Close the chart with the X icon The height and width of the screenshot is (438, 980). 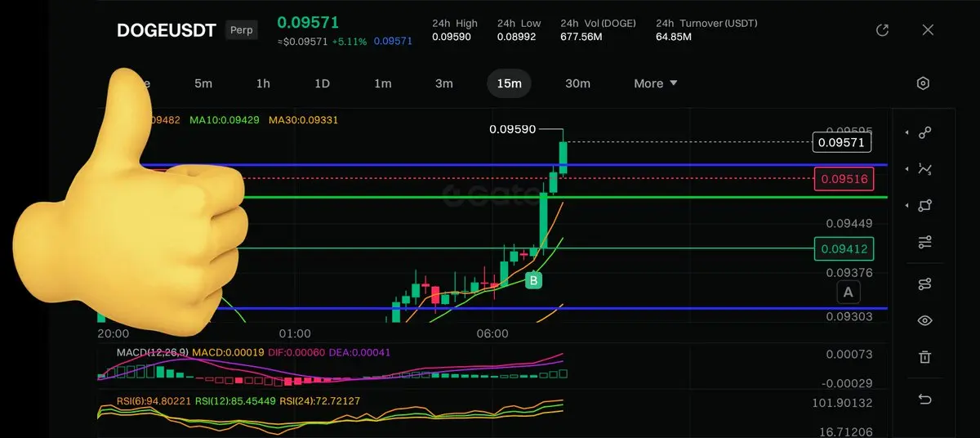928,30
